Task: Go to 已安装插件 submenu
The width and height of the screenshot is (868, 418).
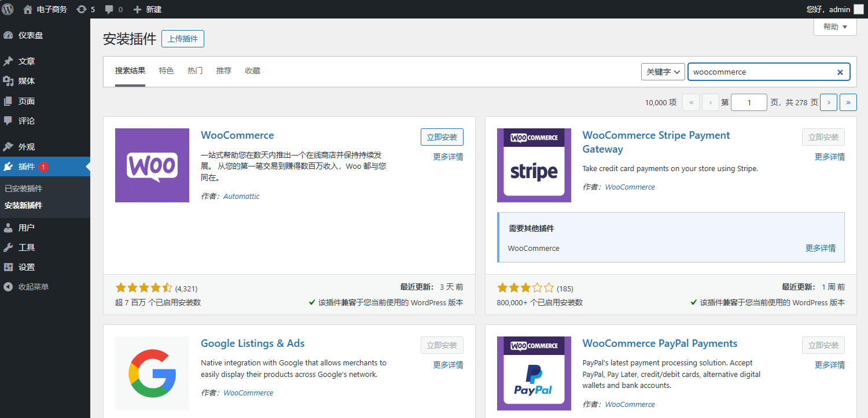Action: click(24, 188)
